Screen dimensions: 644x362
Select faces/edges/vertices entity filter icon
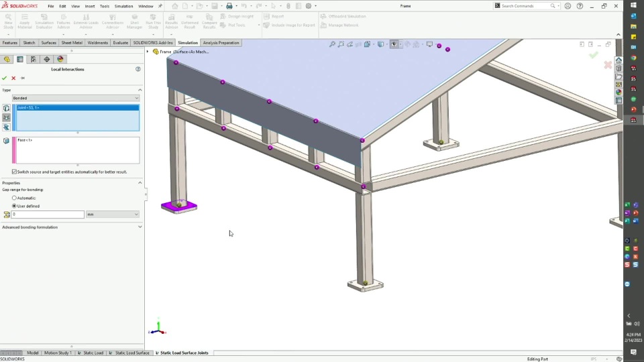pyautogui.click(x=6, y=109)
